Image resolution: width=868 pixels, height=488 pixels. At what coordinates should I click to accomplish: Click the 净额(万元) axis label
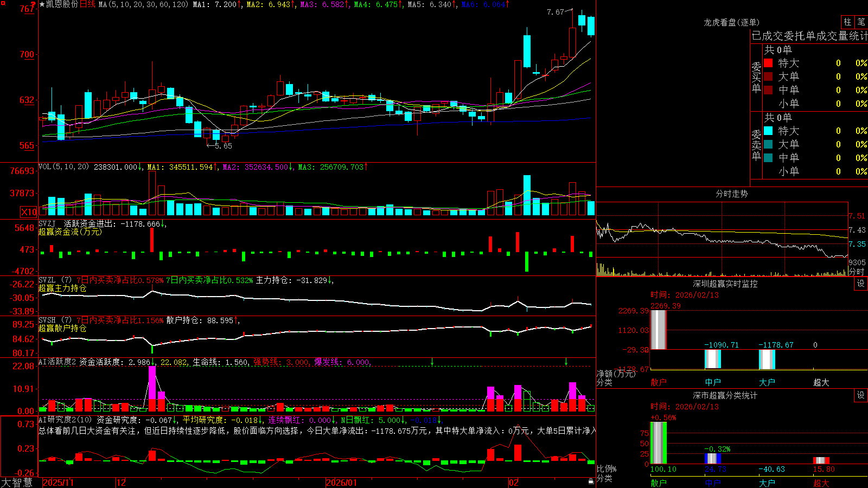[x=616, y=374]
